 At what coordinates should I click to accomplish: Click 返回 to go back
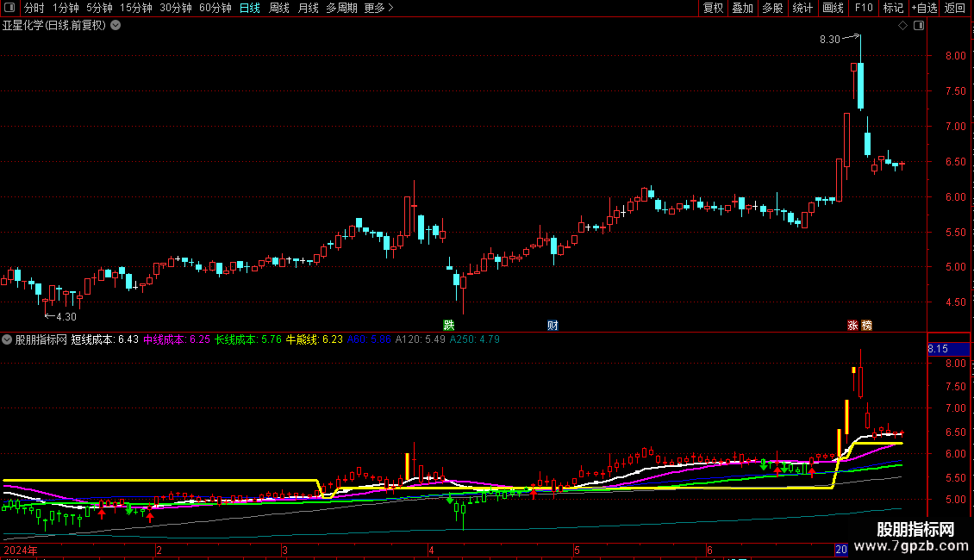(955, 8)
